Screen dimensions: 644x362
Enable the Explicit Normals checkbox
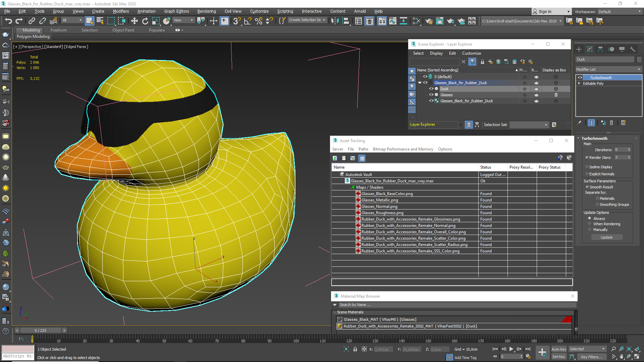pyautogui.click(x=587, y=174)
